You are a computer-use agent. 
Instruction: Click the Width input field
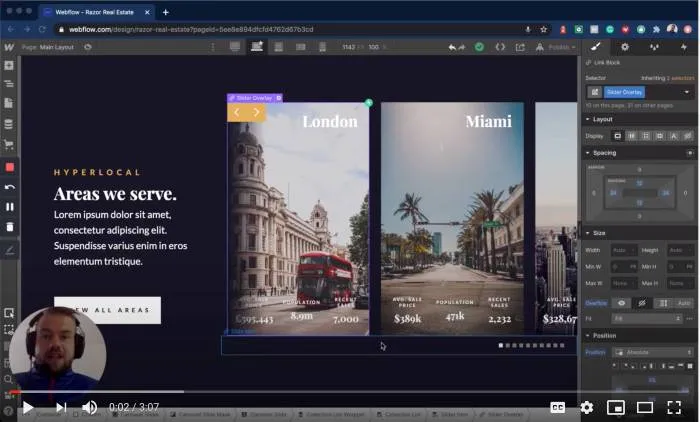pyautogui.click(x=624, y=251)
